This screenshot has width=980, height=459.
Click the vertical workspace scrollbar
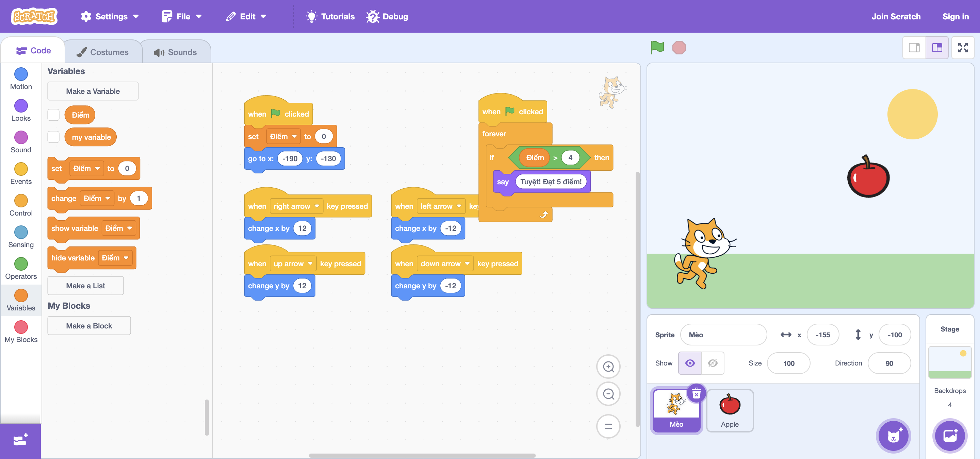pos(637,300)
